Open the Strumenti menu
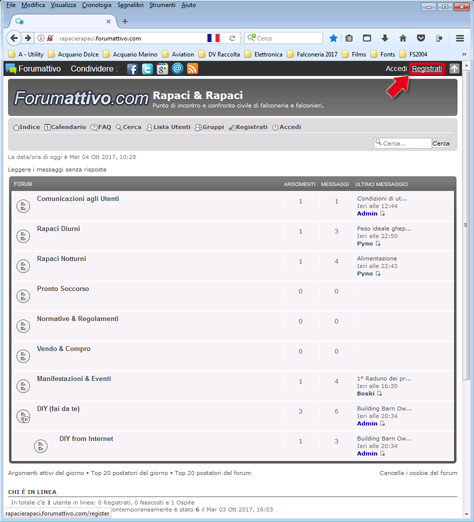The height and width of the screenshot is (522, 474). [162, 5]
